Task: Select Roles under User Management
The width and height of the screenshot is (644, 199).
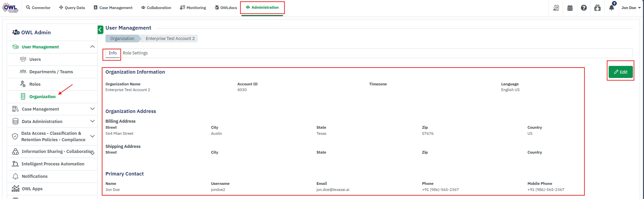Action: (x=35, y=84)
